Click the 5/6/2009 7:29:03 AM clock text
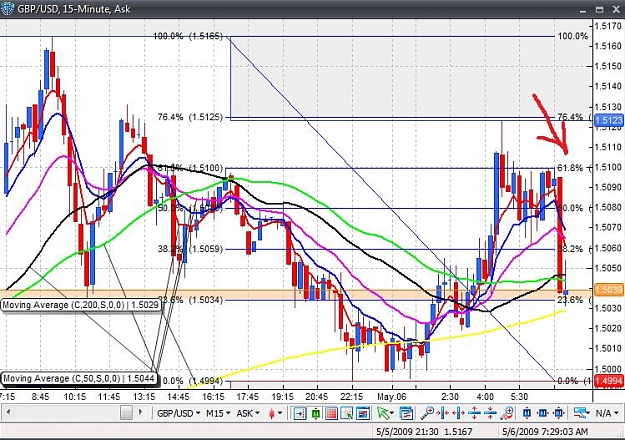This screenshot has height=440, width=625. 545,432
